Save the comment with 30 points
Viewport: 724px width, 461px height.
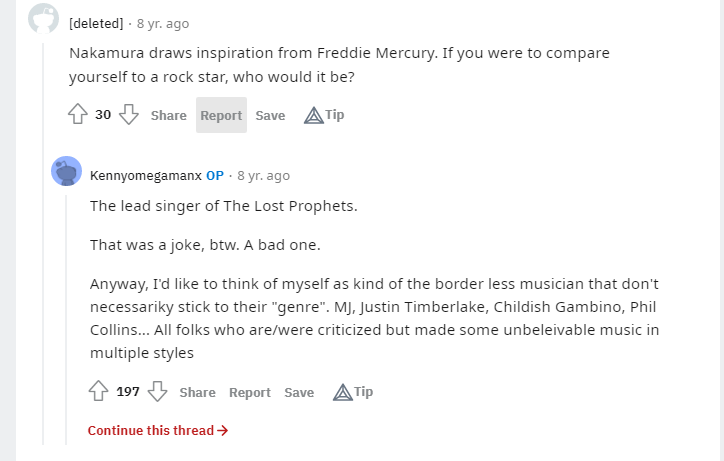[x=270, y=115]
